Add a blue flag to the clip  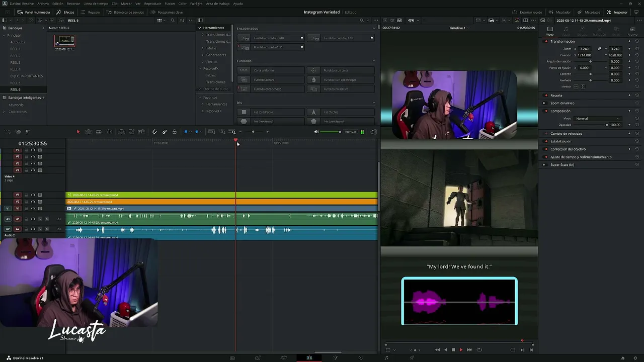tap(186, 132)
